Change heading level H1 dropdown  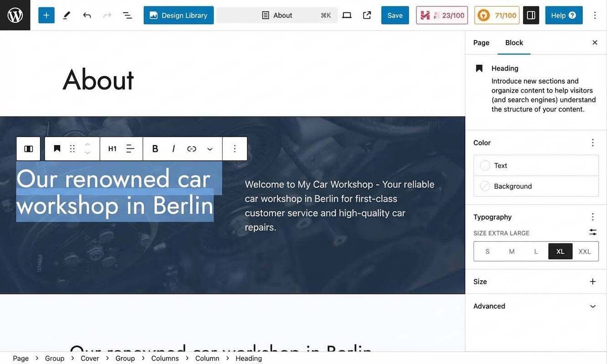pyautogui.click(x=112, y=149)
